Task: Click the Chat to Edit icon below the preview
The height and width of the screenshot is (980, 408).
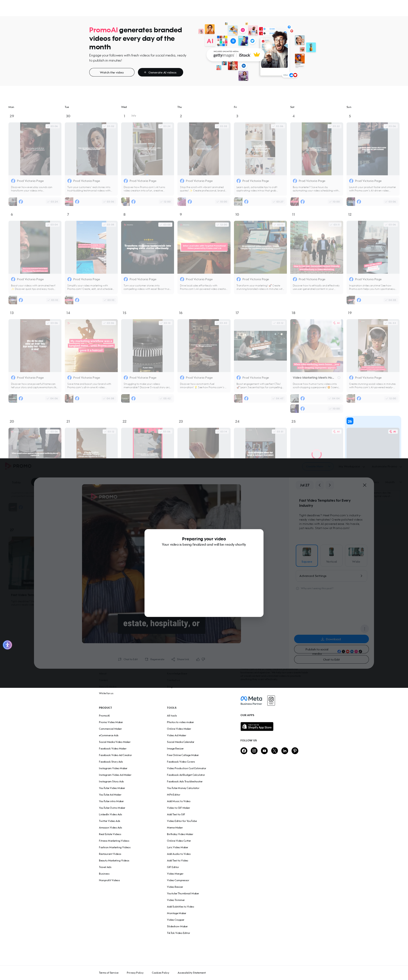Action: pos(120,659)
